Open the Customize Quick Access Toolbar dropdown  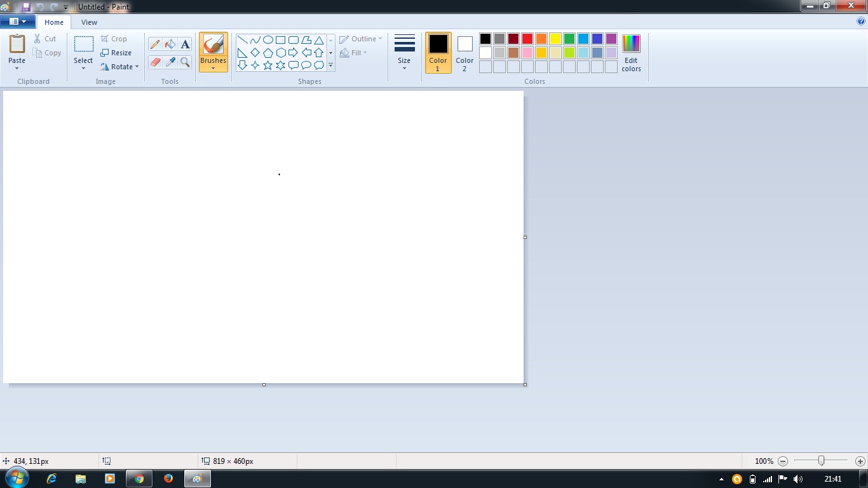66,7
